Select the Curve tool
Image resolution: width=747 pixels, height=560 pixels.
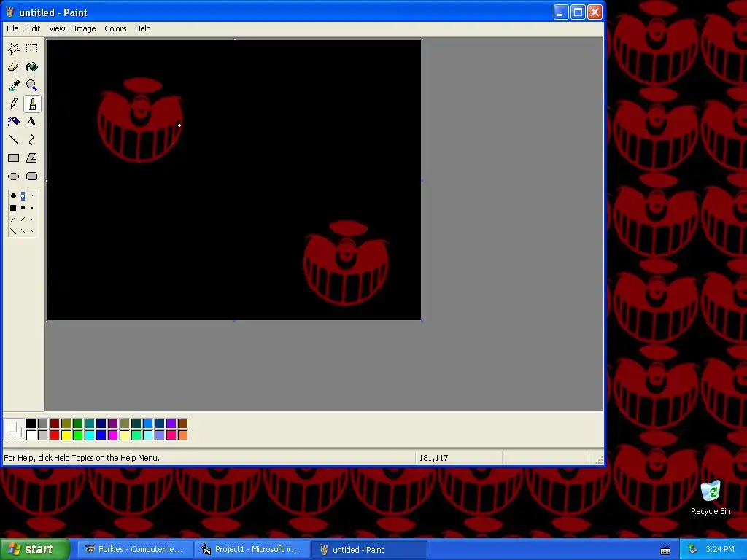32,139
